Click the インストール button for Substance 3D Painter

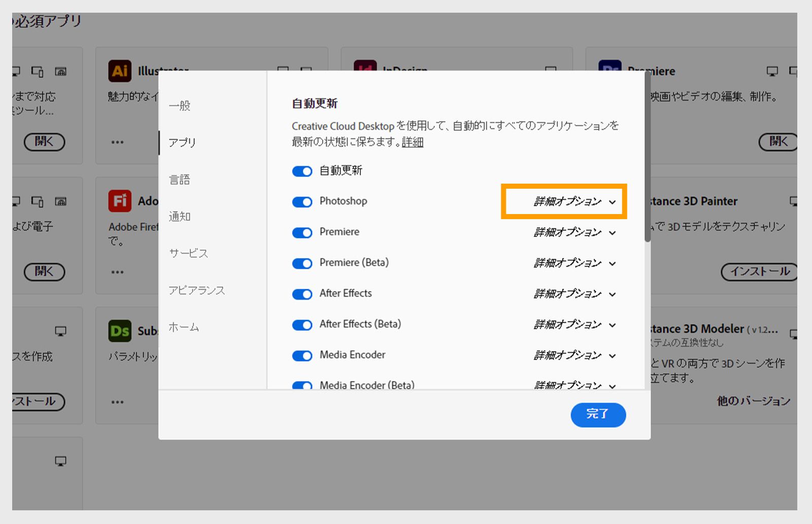pyautogui.click(x=760, y=272)
